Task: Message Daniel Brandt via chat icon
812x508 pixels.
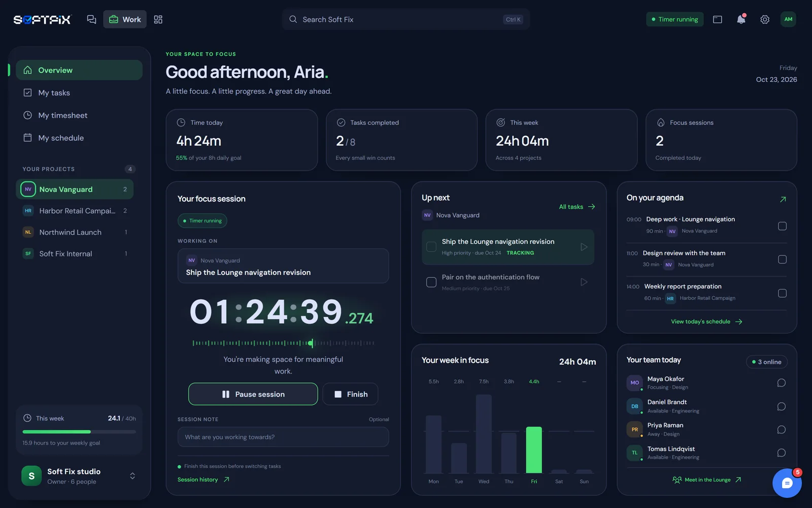Action: pyautogui.click(x=782, y=406)
